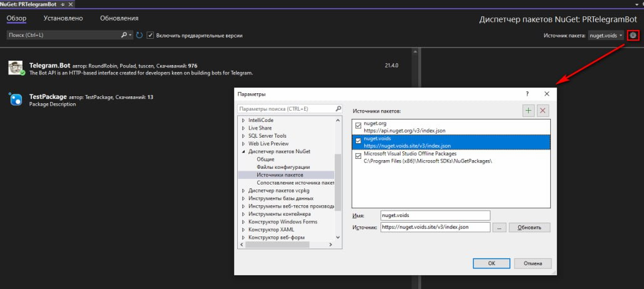Click the TestPackage package icon
The width and height of the screenshot is (644, 289).
(x=16, y=99)
